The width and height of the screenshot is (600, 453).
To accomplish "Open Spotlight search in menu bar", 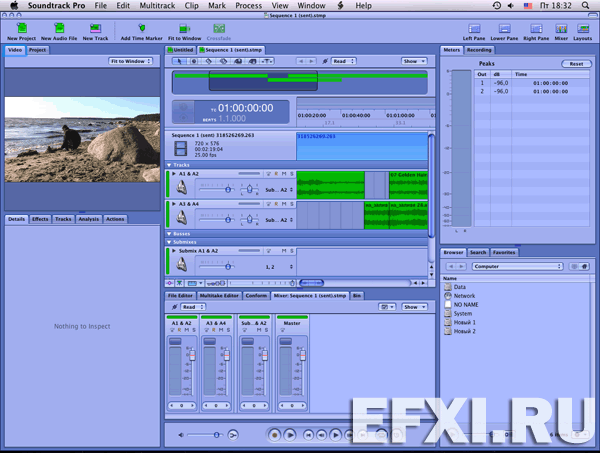I will click(585, 5).
